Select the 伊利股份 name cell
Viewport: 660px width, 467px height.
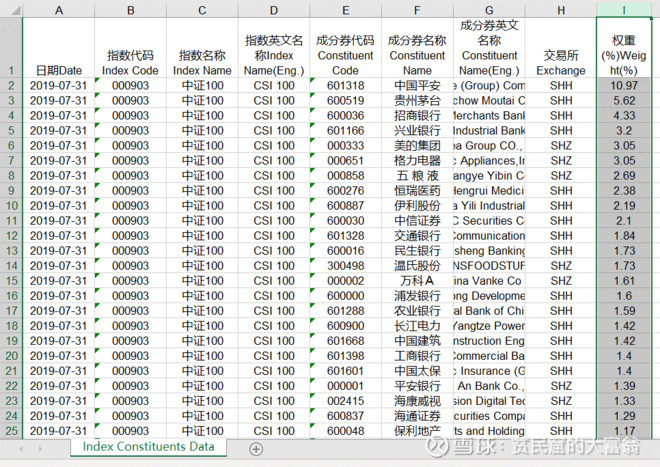(x=417, y=205)
